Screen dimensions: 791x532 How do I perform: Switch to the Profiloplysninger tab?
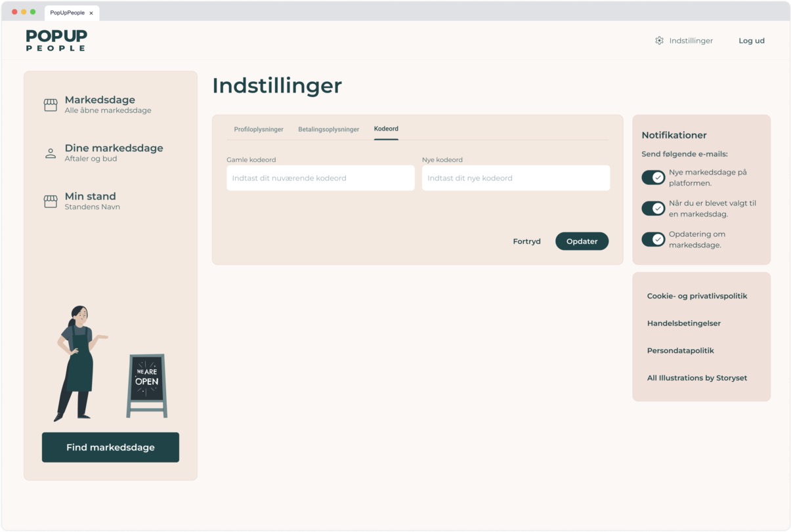point(258,129)
